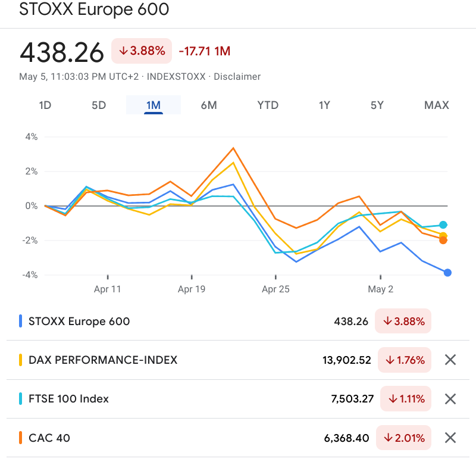Click the teal color bar beside FTSE 100
Screen dimensions: 476x465
coord(20,399)
